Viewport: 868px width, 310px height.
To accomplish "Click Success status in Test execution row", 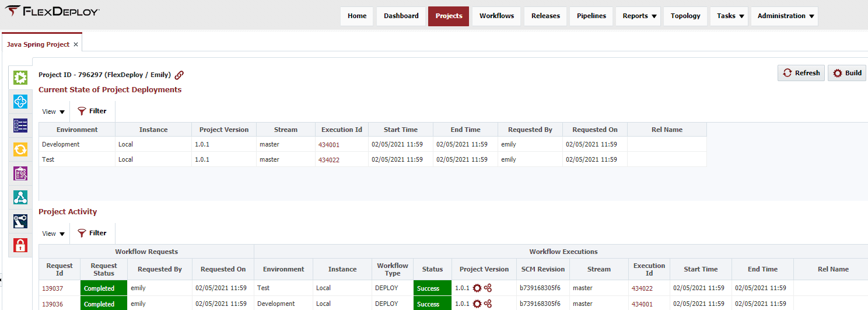I will click(x=433, y=288).
